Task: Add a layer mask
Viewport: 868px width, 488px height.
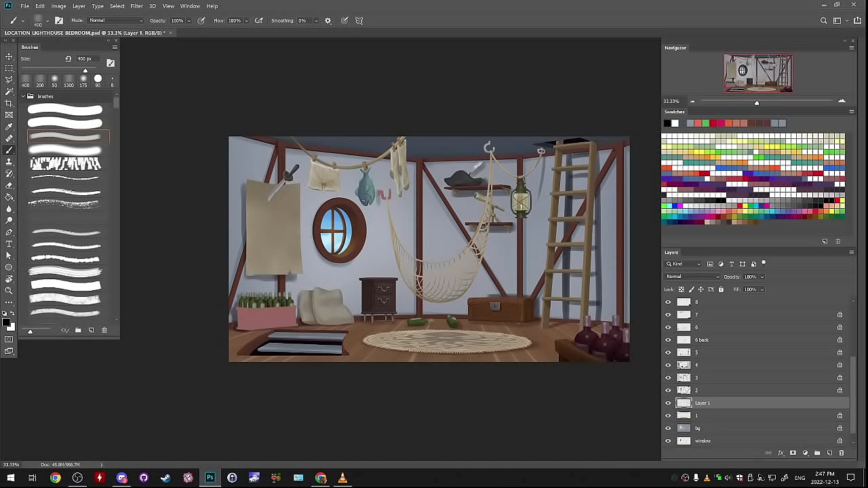Action: [793, 453]
